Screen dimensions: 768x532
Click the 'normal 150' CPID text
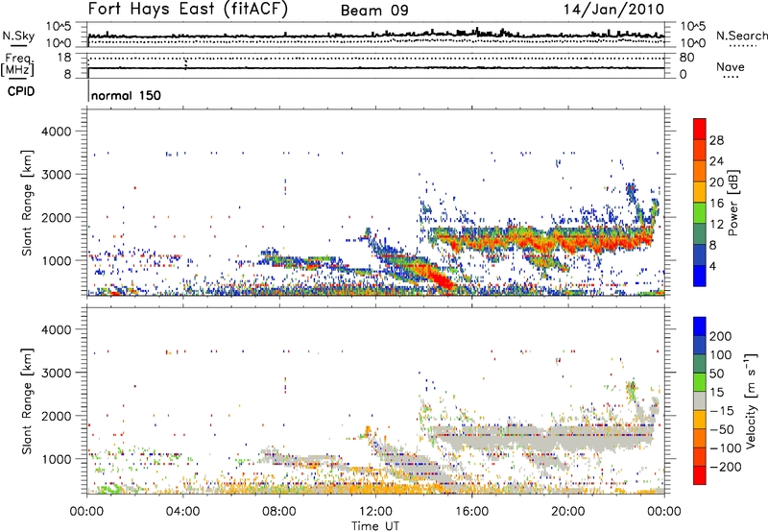pyautogui.click(x=126, y=95)
